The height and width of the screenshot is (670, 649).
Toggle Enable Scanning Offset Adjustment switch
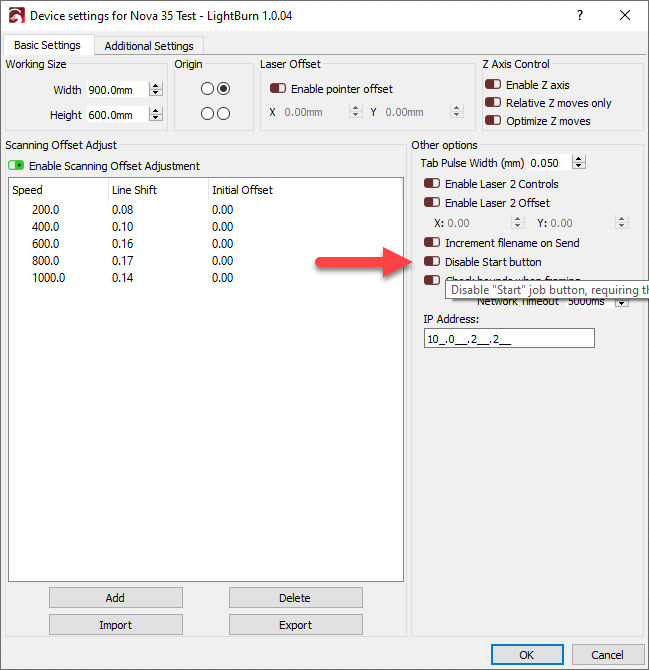point(16,165)
